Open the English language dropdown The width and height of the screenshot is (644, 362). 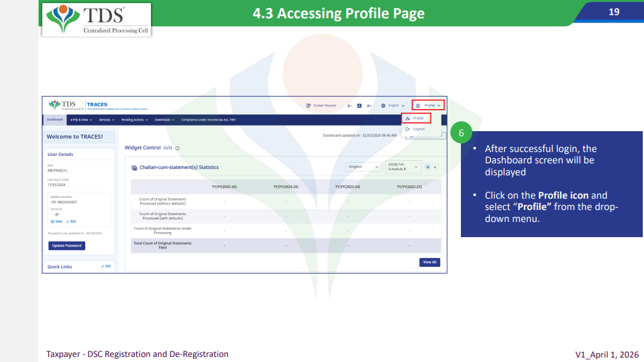point(393,105)
